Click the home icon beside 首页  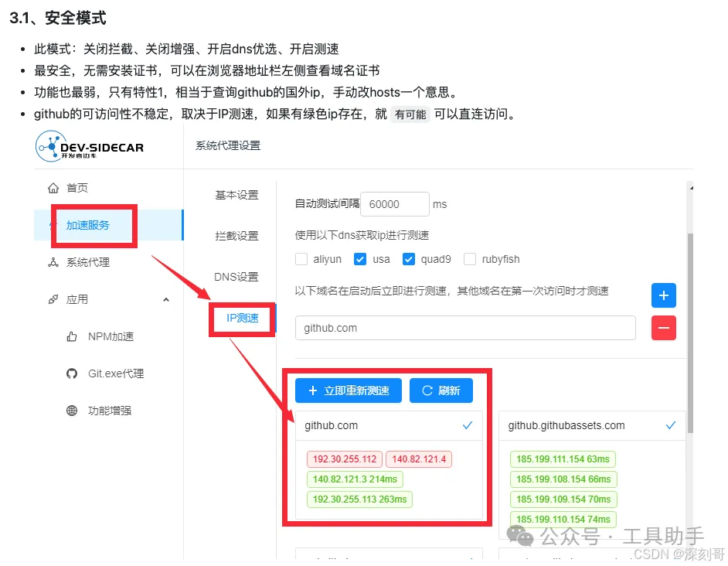53,188
